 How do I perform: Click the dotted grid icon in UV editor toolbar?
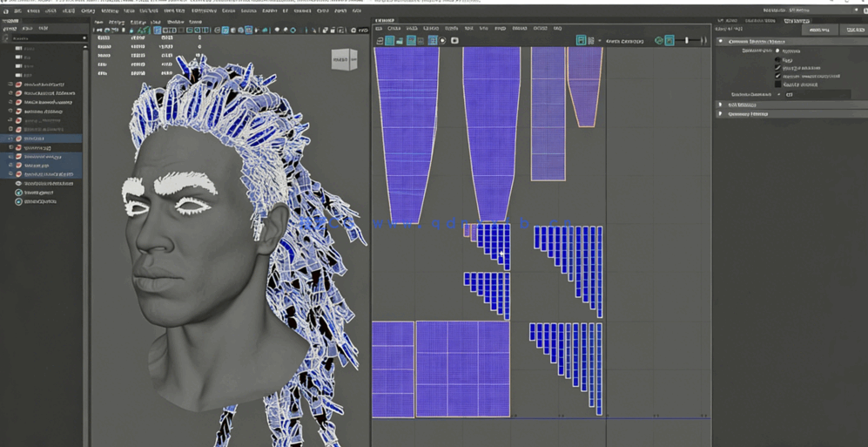point(591,41)
